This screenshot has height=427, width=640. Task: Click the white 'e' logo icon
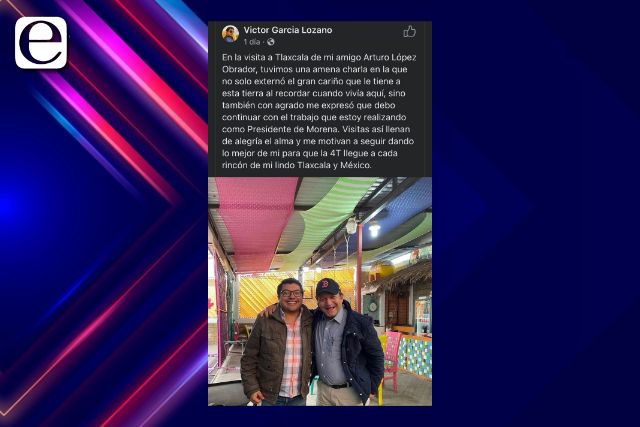pos(41,43)
